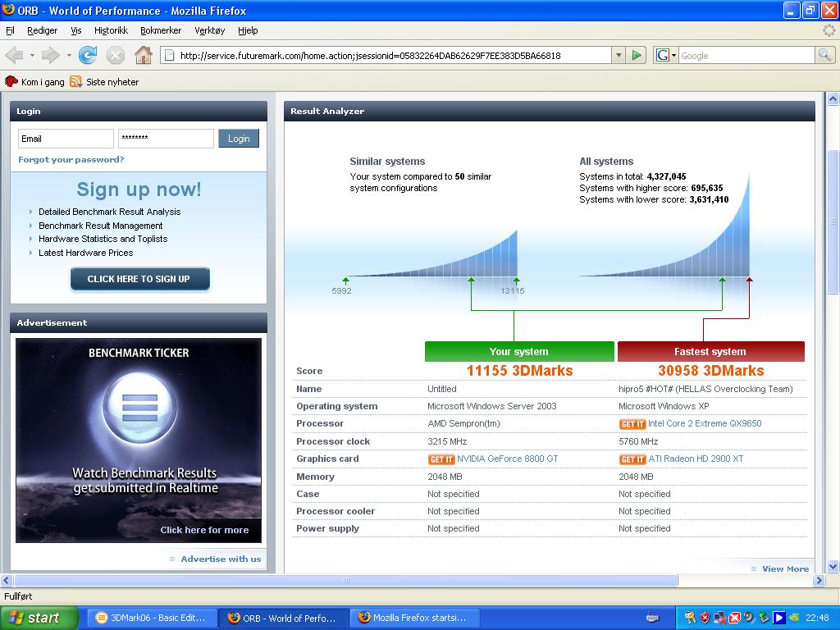840x630 pixels.
Task: Open the Benchmark Ticker advertisement image
Action: tap(139, 441)
